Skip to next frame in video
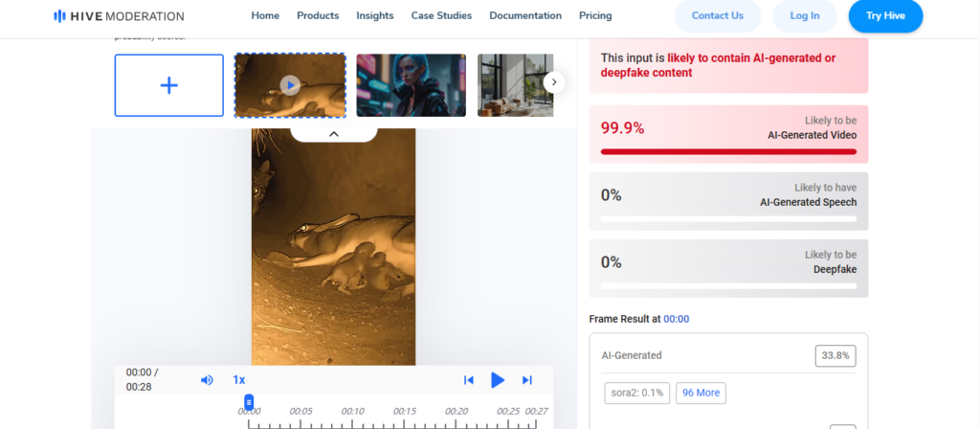 point(526,380)
